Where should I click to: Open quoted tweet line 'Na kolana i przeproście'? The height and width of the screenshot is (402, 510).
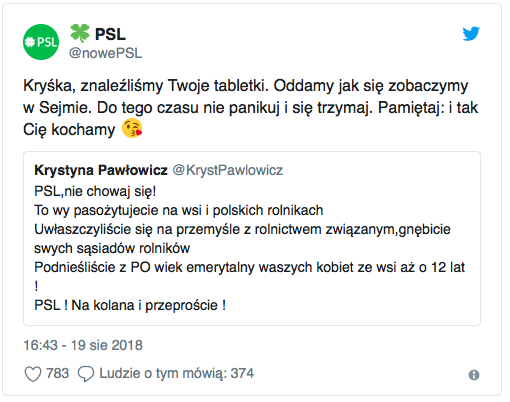click(145, 305)
